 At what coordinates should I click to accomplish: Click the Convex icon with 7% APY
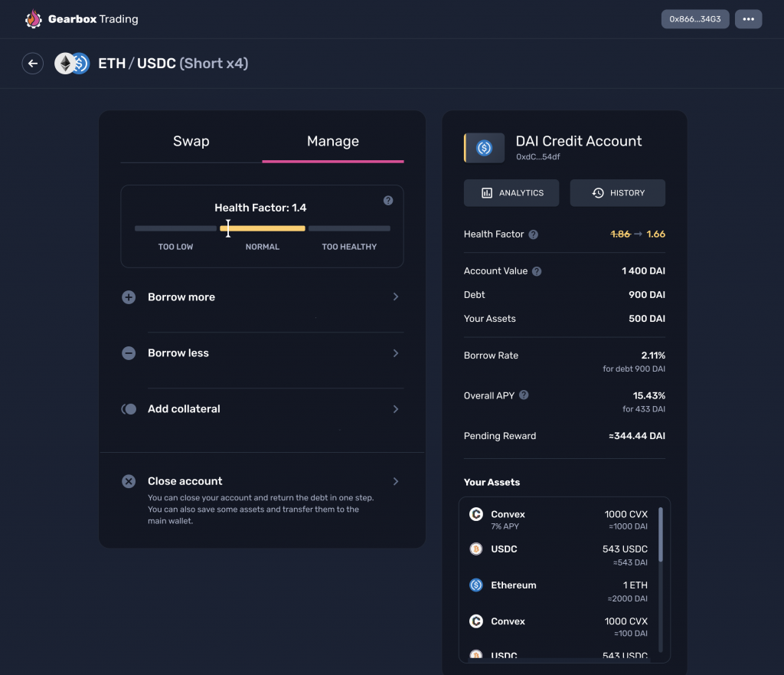pyautogui.click(x=476, y=514)
